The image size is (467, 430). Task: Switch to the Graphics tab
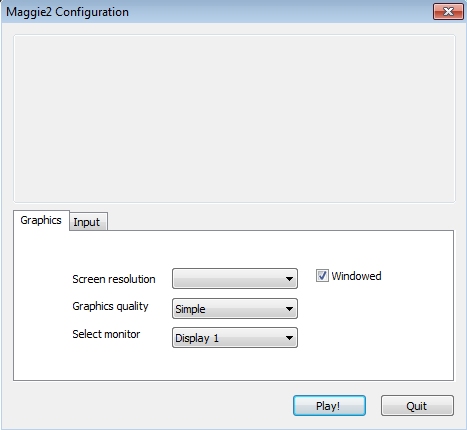[x=41, y=220]
